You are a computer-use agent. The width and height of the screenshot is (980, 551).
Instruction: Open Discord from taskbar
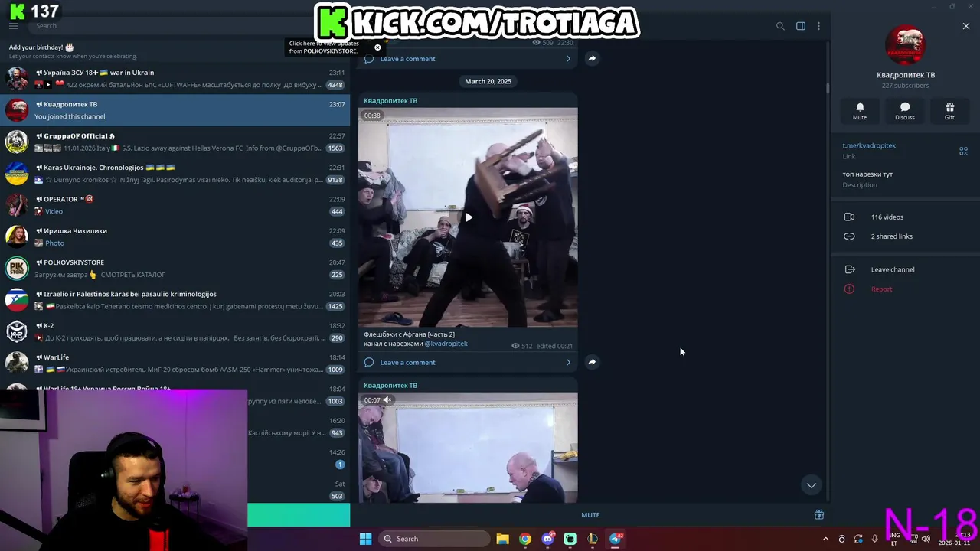pos(547,539)
